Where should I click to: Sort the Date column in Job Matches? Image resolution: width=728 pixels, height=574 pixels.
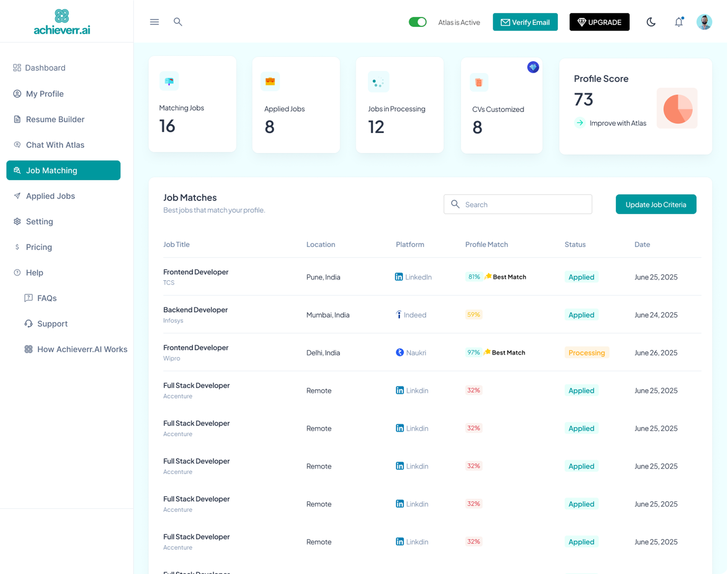642,244
